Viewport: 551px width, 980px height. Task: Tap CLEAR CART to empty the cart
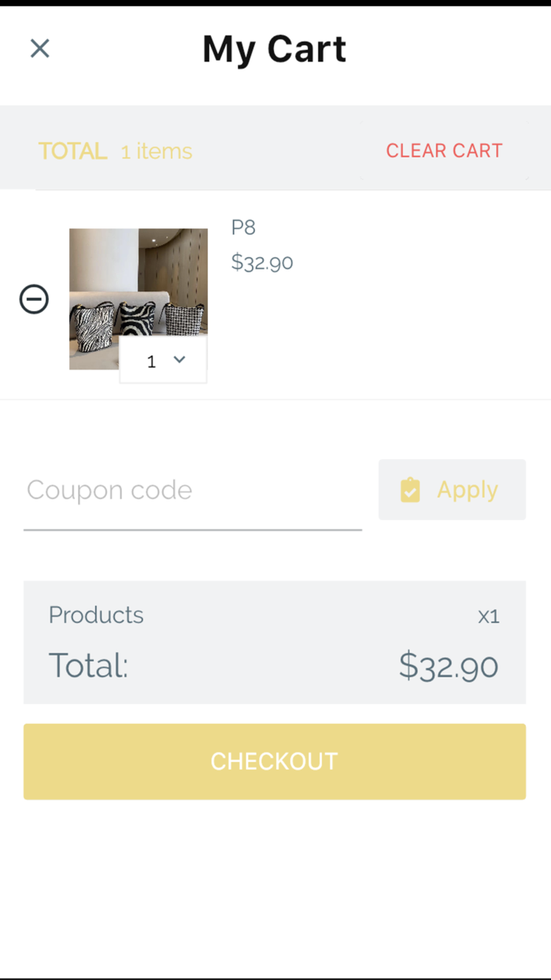click(444, 150)
